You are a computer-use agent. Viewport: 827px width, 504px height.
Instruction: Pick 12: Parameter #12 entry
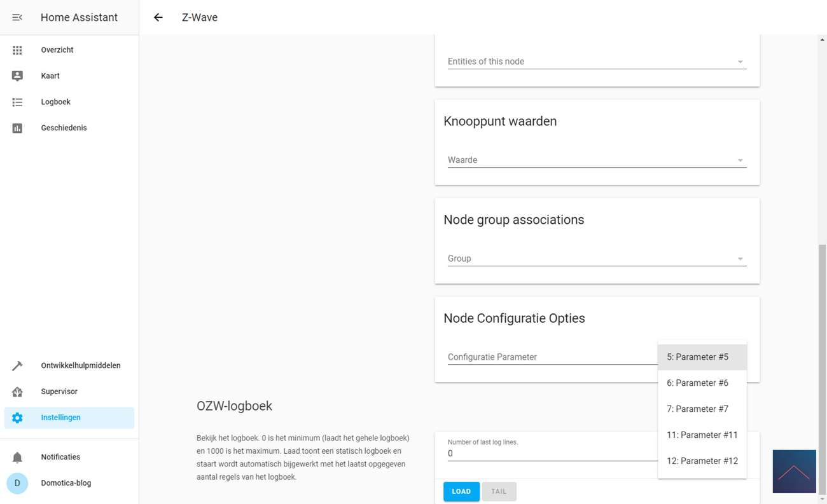[702, 461]
